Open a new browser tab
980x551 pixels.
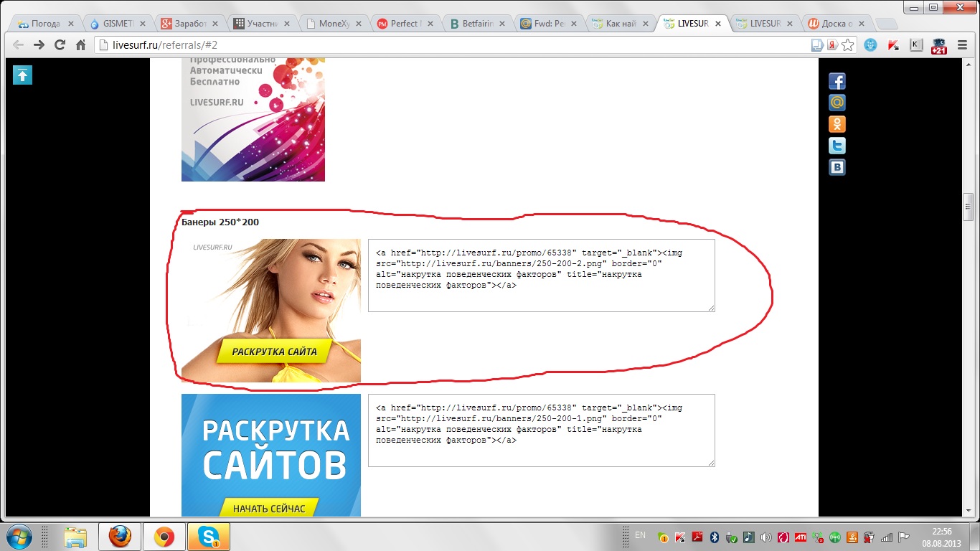click(x=887, y=24)
